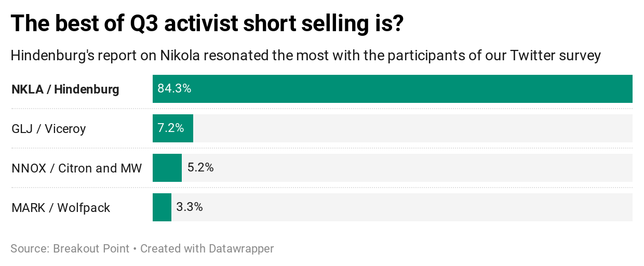Select the MARK / Wolfpack green bar
Viewport: 644px width, 266px height.
click(x=162, y=207)
